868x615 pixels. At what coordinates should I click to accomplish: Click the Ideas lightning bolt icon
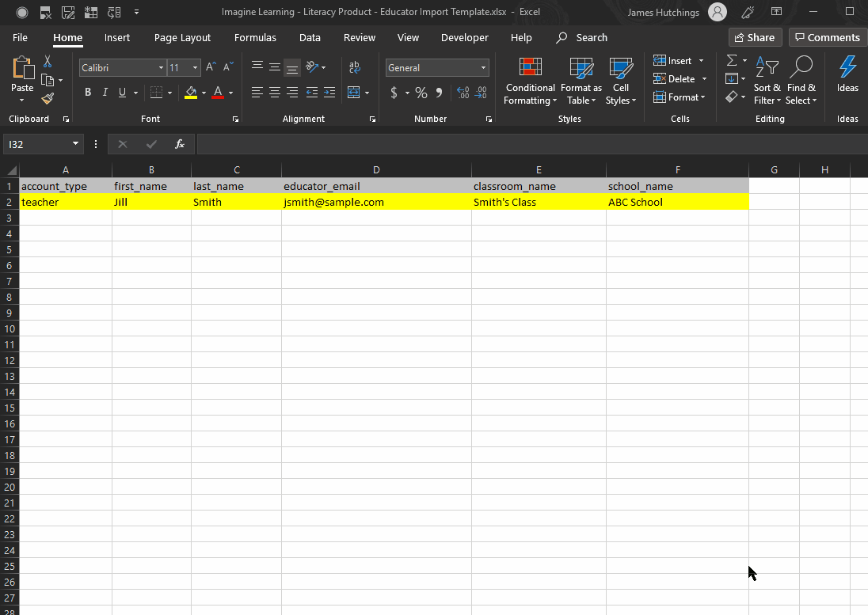pos(847,75)
